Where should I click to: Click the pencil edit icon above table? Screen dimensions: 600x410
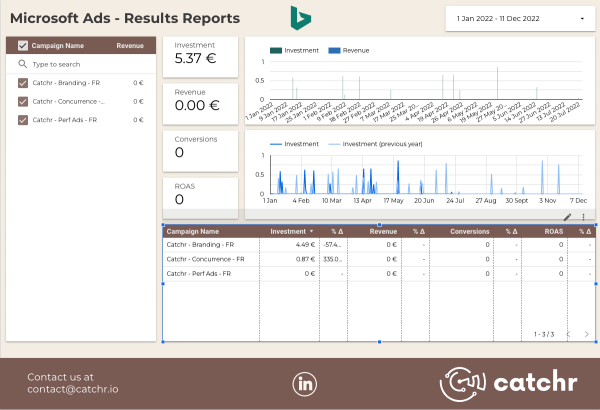coord(567,217)
